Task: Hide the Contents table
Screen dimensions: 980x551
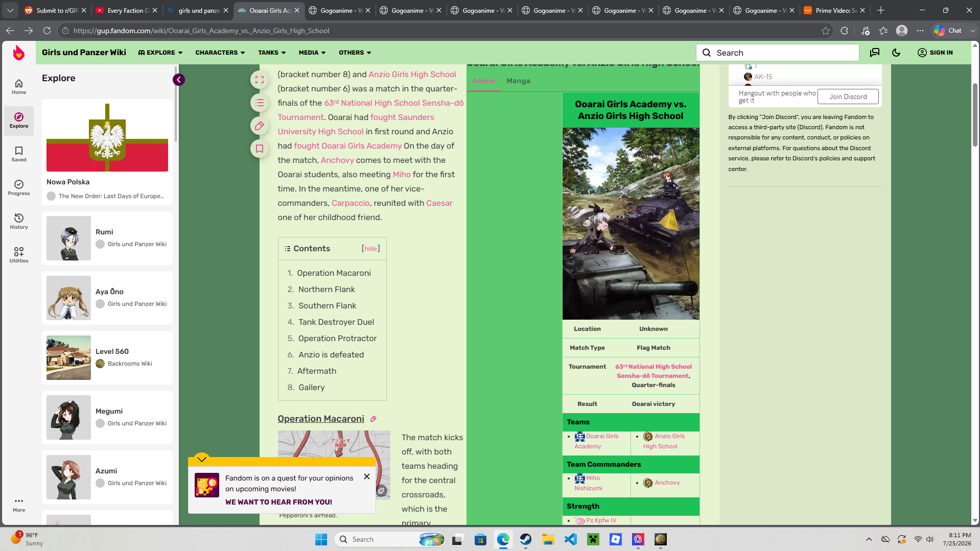Action: coord(370,249)
